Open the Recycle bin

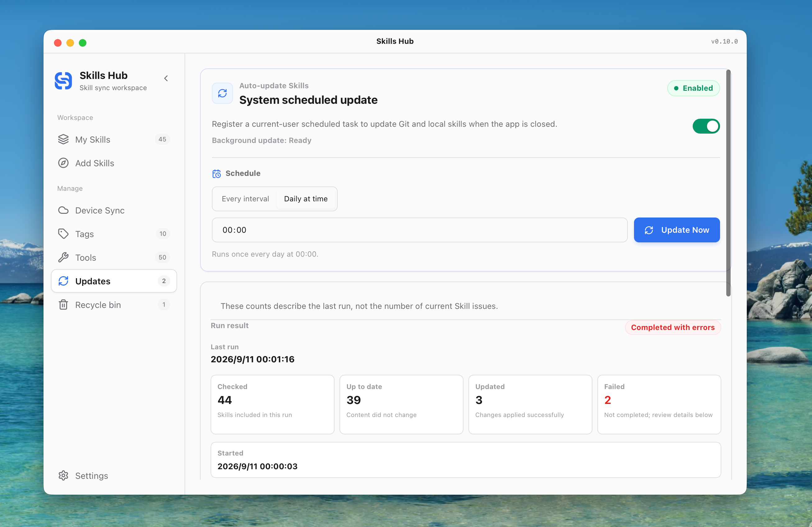114,305
